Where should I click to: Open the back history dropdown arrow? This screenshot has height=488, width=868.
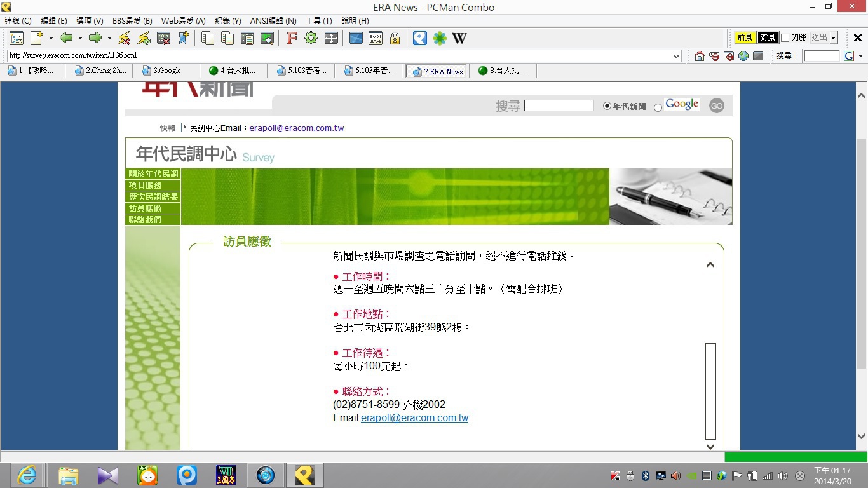click(80, 38)
